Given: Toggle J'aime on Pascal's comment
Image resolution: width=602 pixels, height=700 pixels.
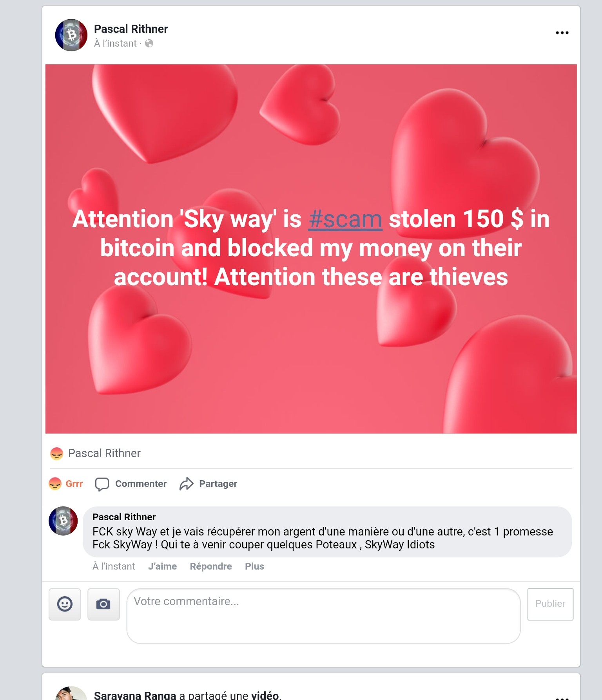Looking at the screenshot, I should pyautogui.click(x=162, y=566).
